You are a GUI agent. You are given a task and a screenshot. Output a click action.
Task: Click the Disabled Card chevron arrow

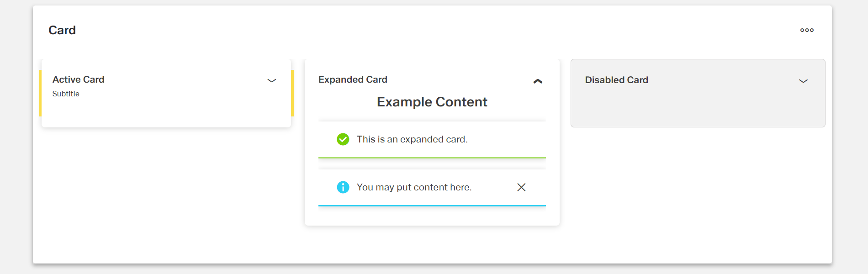coord(803,81)
